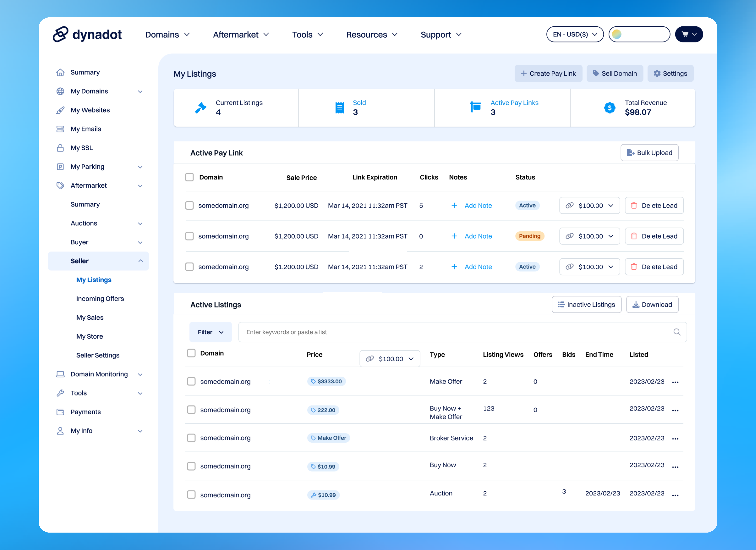Screen dimensions: 756x550
Task: Click the Sold receipt icon
Action: pyautogui.click(x=340, y=108)
